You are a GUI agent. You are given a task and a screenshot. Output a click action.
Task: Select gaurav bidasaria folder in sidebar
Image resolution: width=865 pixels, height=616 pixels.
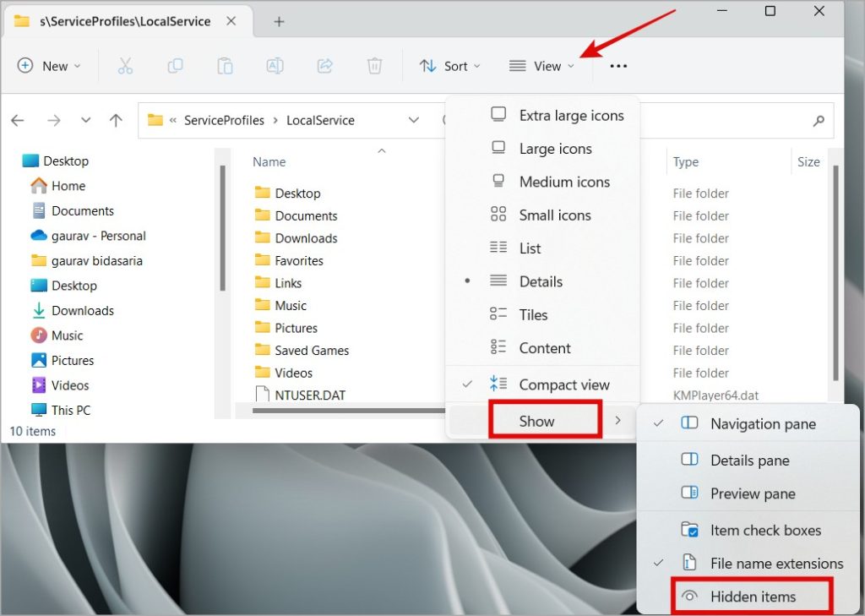(87, 260)
